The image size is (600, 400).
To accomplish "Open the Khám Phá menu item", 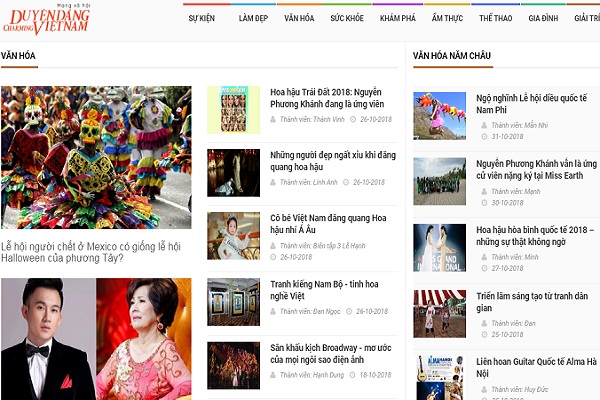I will coord(398,19).
